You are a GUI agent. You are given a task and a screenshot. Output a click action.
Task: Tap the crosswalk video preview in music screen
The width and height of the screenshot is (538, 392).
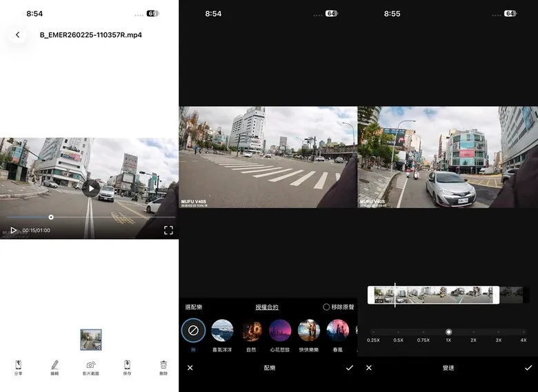click(268, 157)
